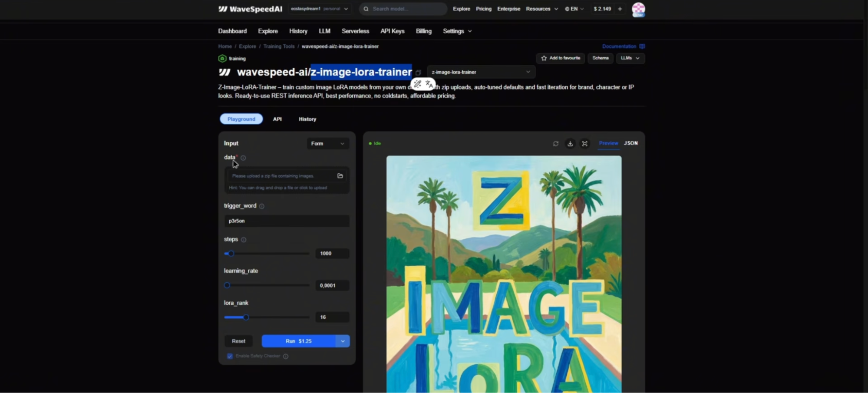The width and height of the screenshot is (868, 393).
Task: Expand the Resources dropdown menu
Action: click(541, 9)
